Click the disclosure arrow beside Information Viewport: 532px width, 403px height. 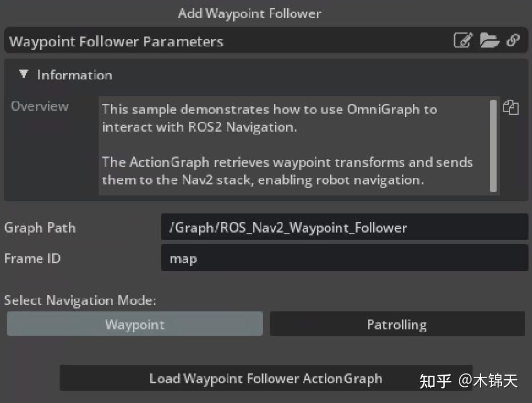pos(24,74)
